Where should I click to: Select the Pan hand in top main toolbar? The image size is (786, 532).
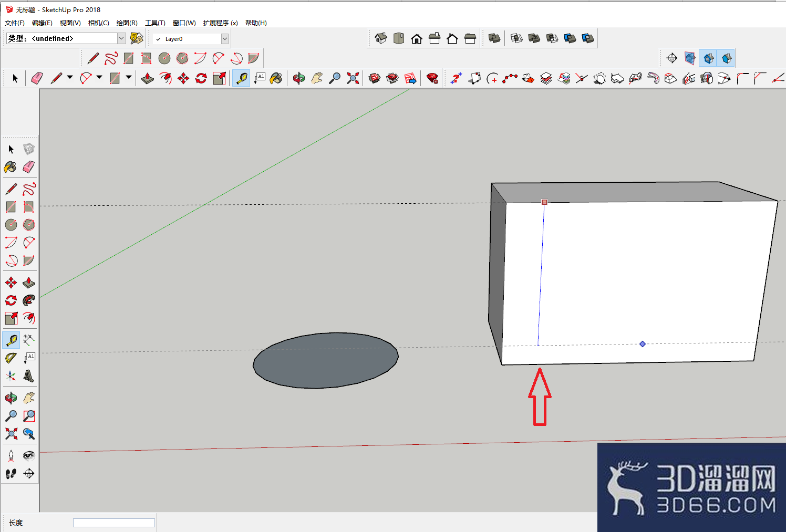coord(317,78)
